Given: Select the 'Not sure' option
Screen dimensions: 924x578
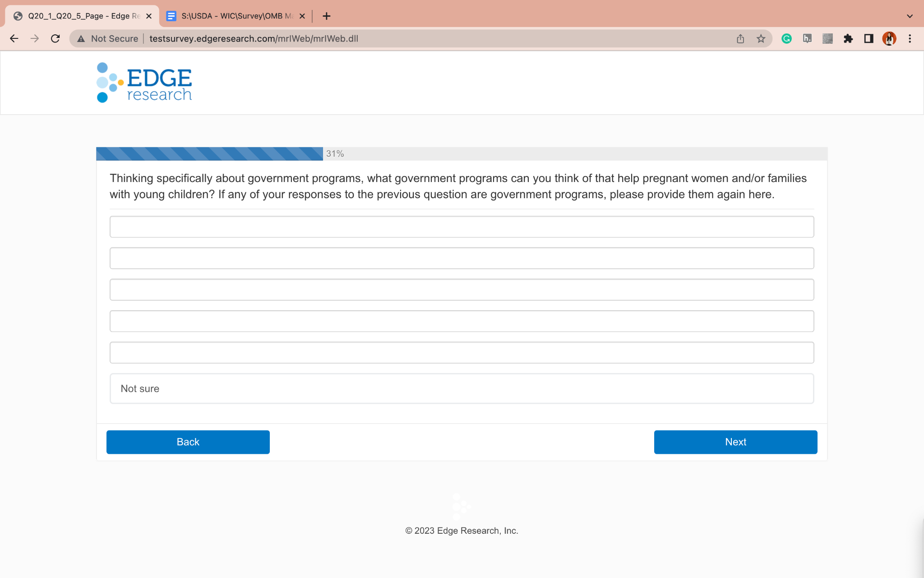Looking at the screenshot, I should pyautogui.click(x=462, y=388).
